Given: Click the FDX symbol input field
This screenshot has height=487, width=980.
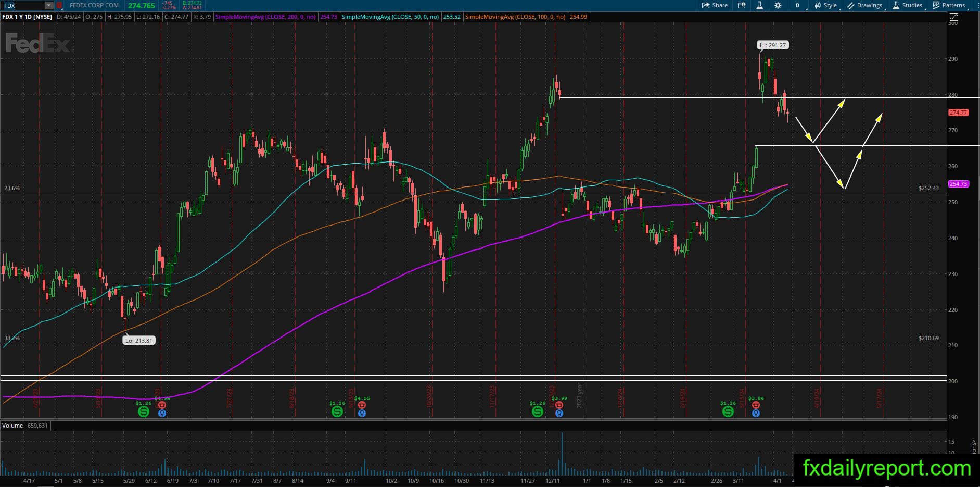Looking at the screenshot, I should 22,5.
